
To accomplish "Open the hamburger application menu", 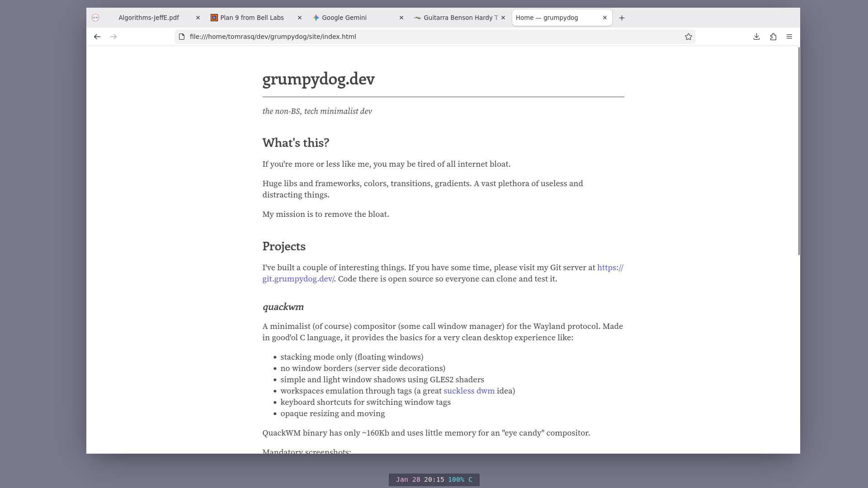I will pos(789,37).
